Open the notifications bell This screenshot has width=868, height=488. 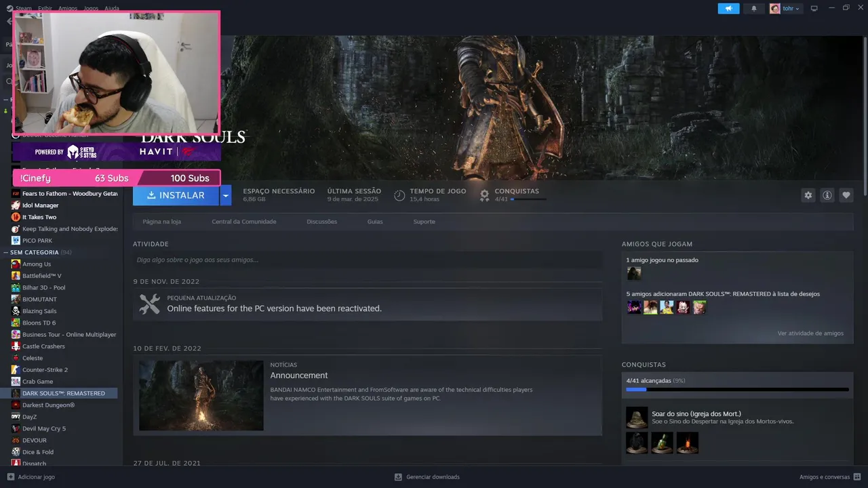(x=754, y=9)
